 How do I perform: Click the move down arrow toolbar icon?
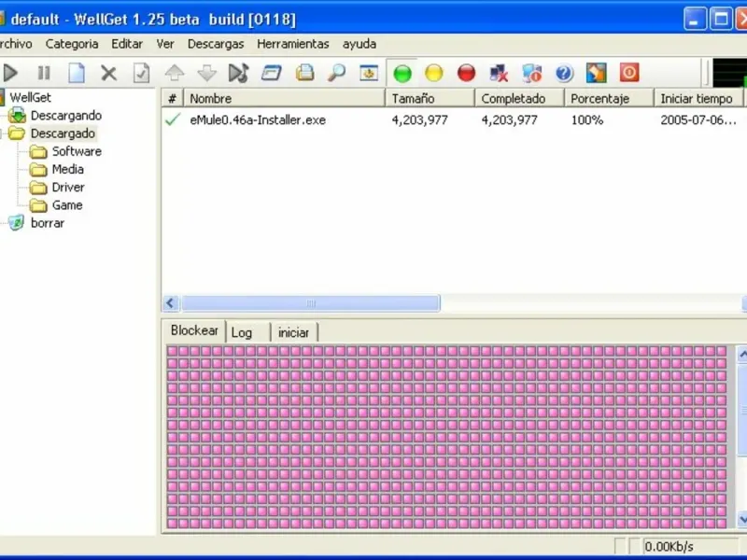(206, 74)
